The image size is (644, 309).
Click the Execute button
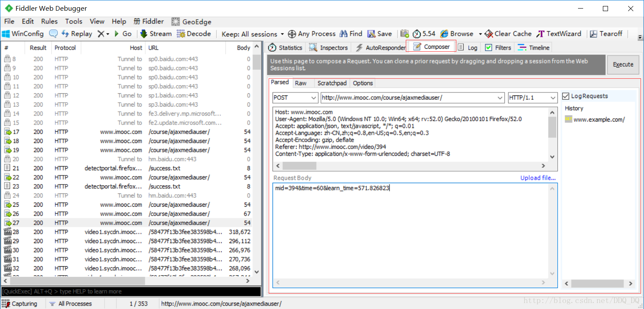coord(623,65)
